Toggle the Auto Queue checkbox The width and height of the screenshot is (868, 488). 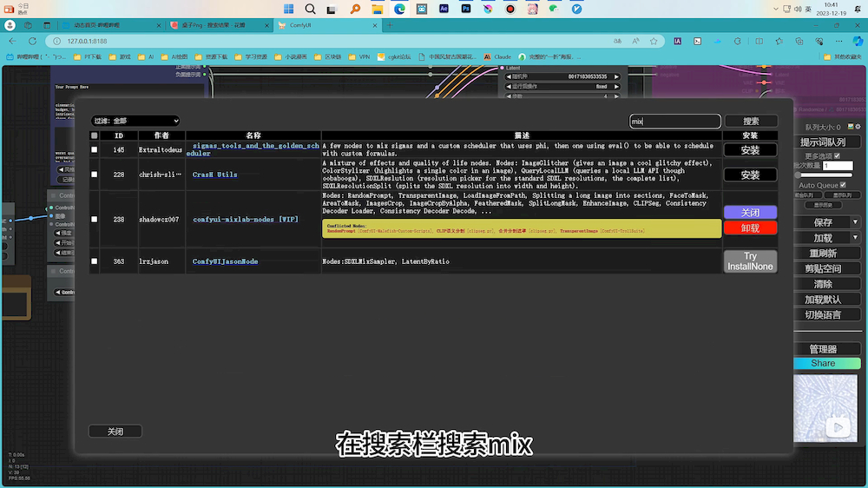(844, 185)
